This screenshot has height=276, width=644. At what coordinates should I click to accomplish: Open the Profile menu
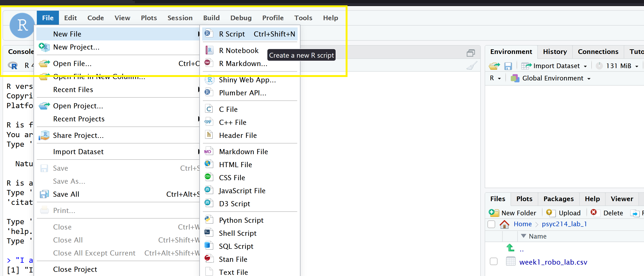click(x=273, y=18)
